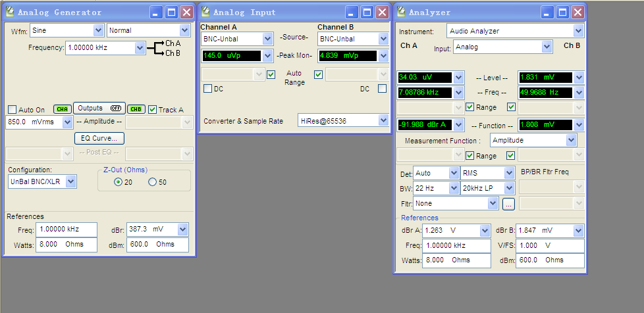
Task: Toggle the CHB channel B output button
Action: [x=136, y=109]
